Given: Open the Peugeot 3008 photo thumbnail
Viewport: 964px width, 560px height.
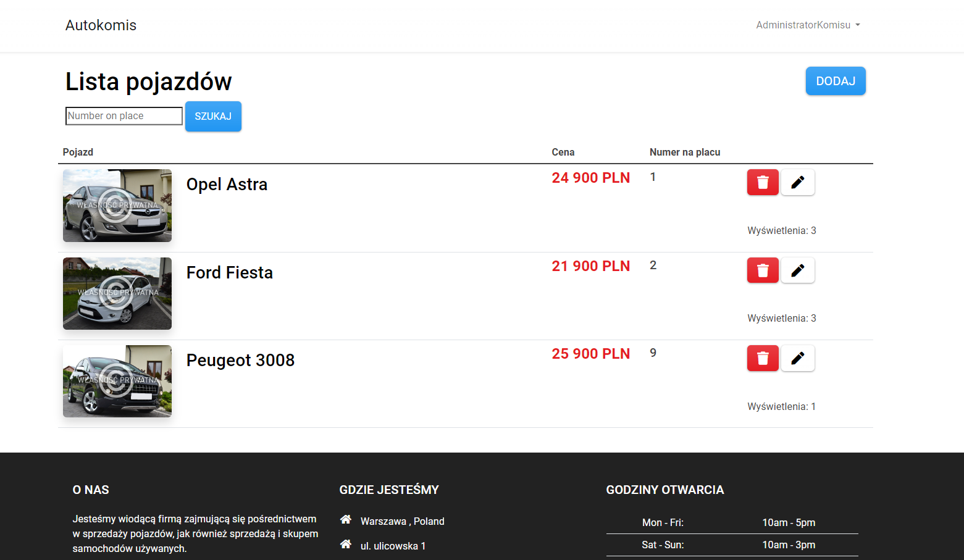Looking at the screenshot, I should pyautogui.click(x=117, y=381).
